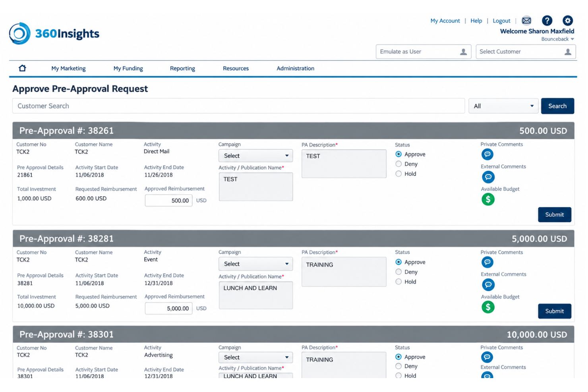
Task: Select Approve for Pre-Approval 38281
Action: tap(398, 262)
